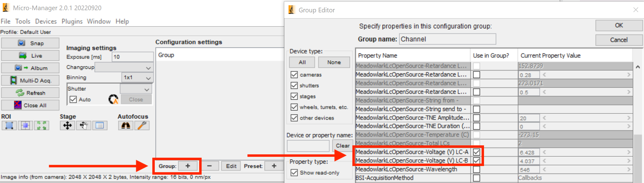Click the stage hand-move tool icon

pyautogui.click(x=84, y=125)
